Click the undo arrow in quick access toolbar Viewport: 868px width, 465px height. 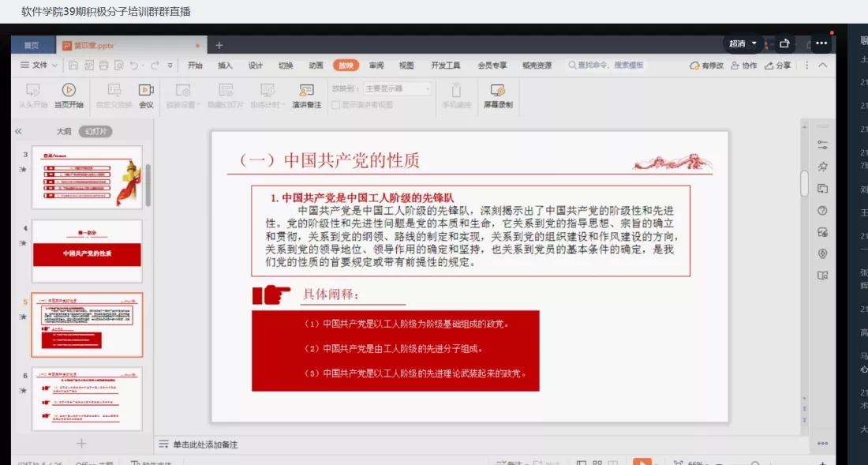coord(133,66)
